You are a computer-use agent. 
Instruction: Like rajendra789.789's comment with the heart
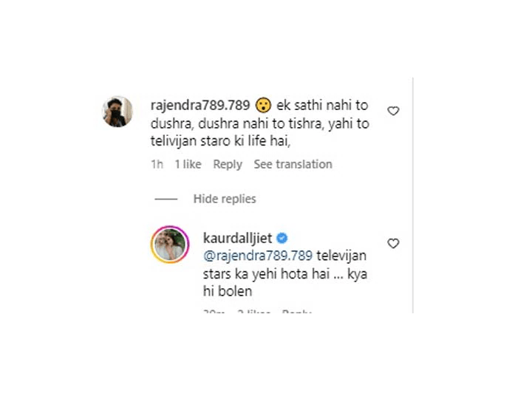(393, 111)
